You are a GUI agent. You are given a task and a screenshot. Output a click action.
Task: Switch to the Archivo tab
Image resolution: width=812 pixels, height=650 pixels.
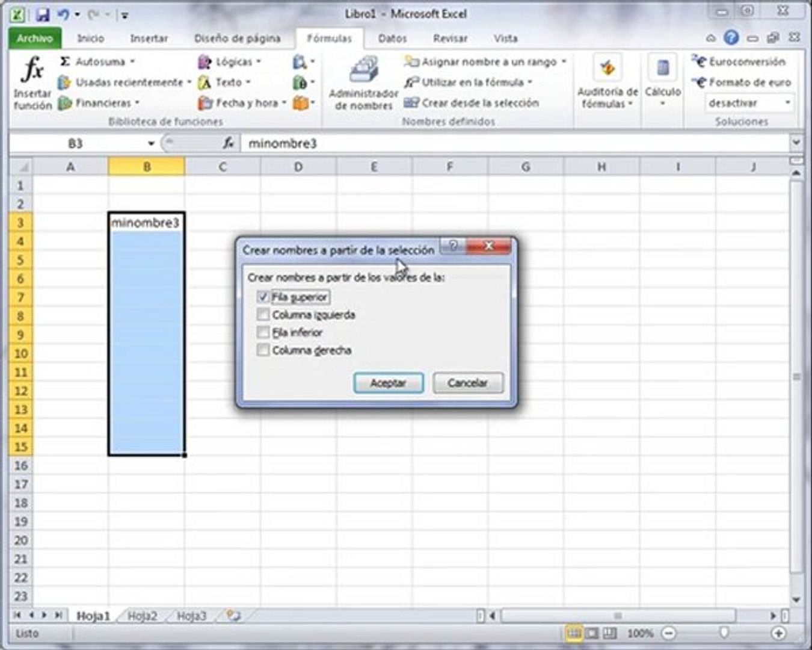(x=34, y=38)
